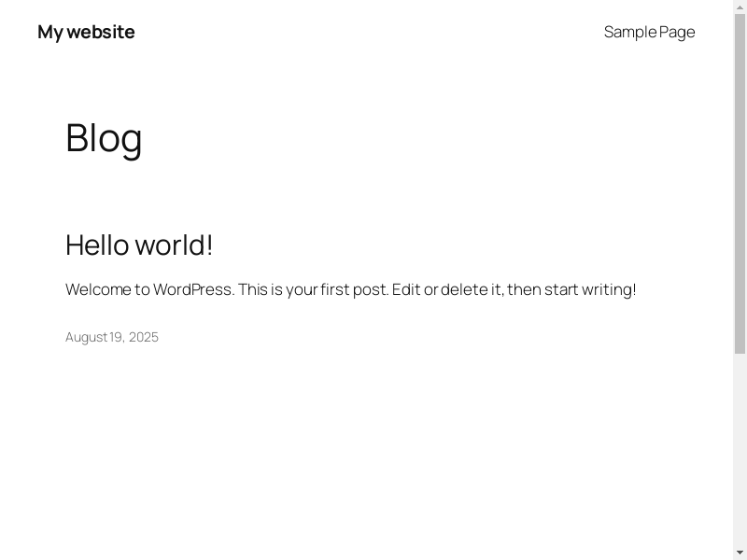Image resolution: width=747 pixels, height=560 pixels.
Task: Click the scrollbar down arrow
Action: coord(740,553)
